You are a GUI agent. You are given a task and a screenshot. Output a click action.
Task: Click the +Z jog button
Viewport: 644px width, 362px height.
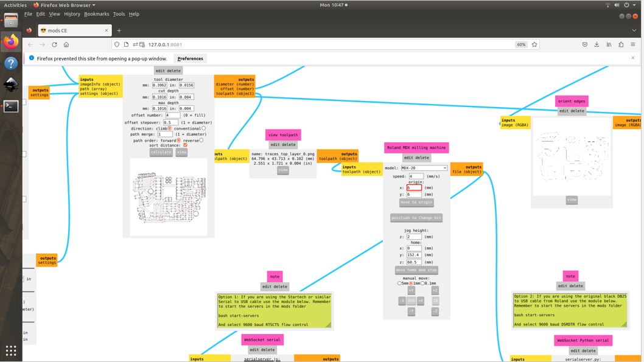click(435, 291)
